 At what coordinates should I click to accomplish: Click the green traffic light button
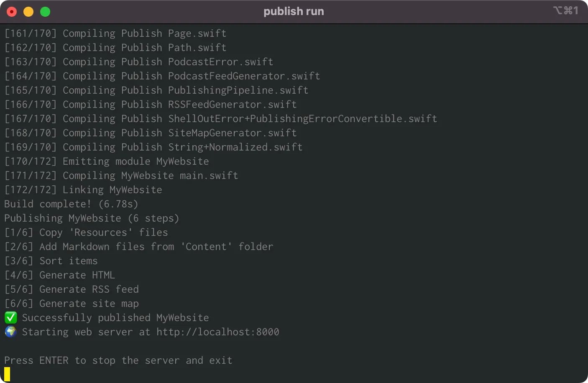click(x=45, y=11)
